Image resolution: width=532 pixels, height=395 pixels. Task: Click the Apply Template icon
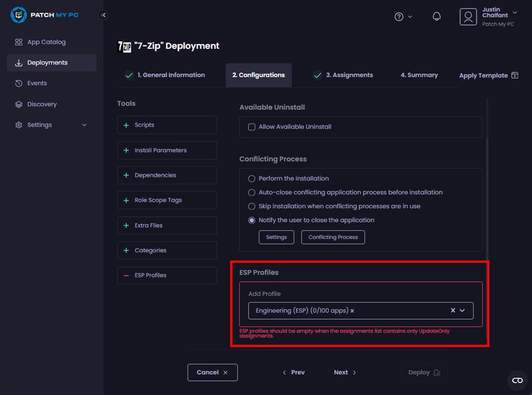(514, 75)
